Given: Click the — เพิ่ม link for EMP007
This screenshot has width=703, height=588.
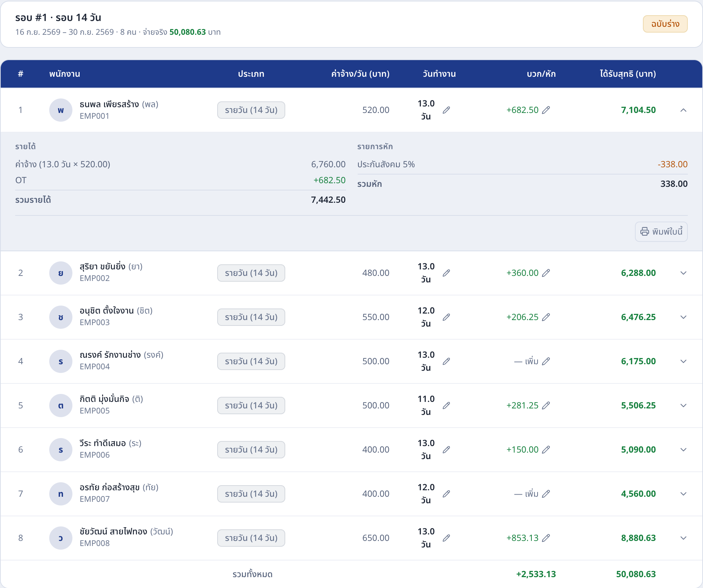Looking at the screenshot, I should tap(526, 494).
